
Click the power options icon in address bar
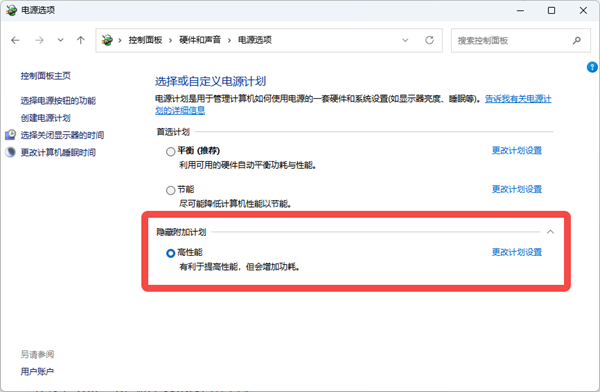coord(108,40)
